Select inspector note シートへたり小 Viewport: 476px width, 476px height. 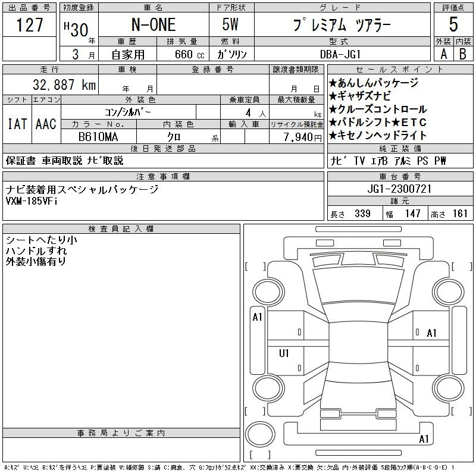click(41, 240)
